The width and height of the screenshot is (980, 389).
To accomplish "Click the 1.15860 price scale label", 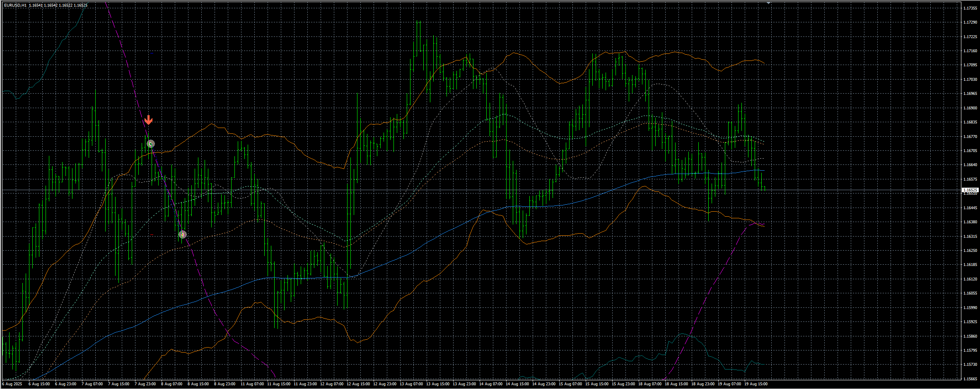I will pos(970,336).
